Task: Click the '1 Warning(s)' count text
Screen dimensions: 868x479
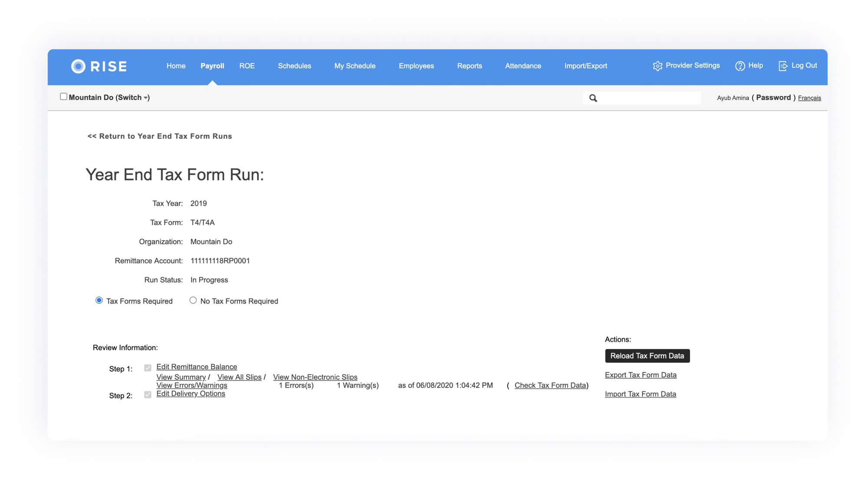Action: click(x=358, y=385)
